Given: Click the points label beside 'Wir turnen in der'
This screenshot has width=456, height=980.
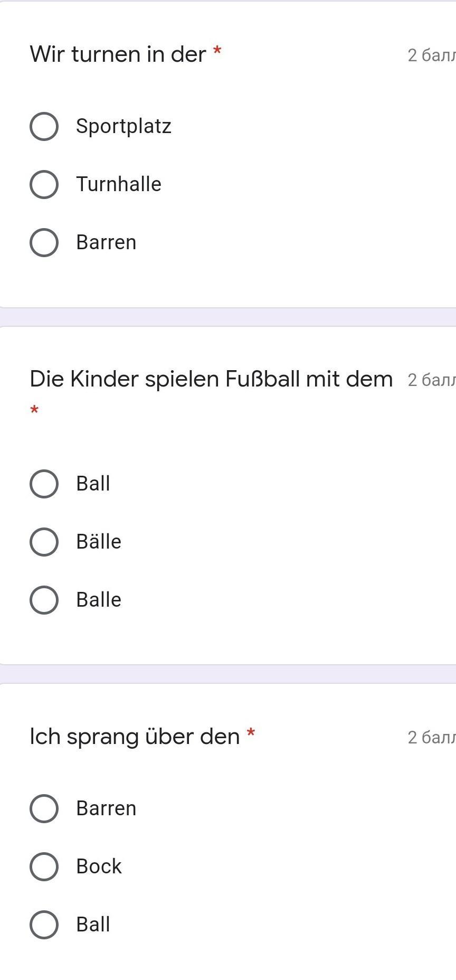Looking at the screenshot, I should (431, 55).
